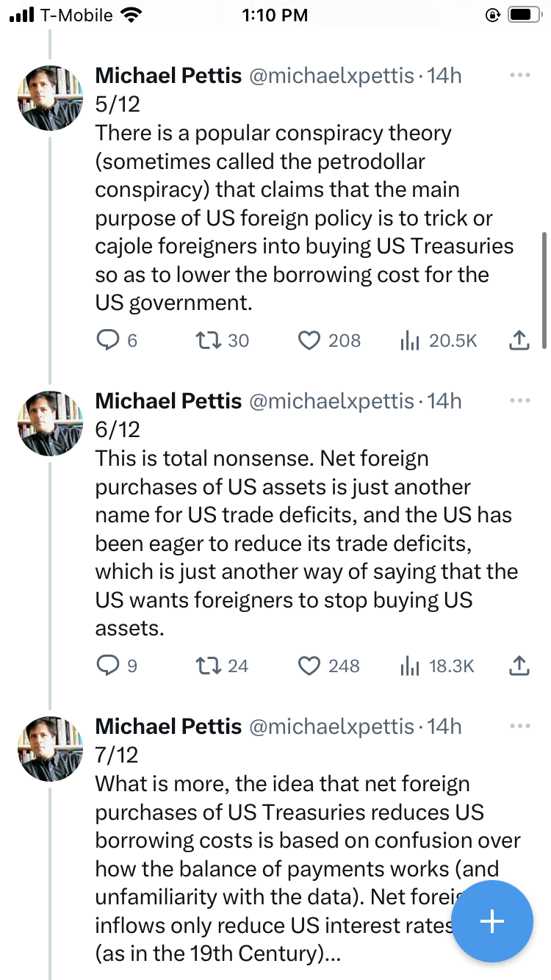The height and width of the screenshot is (980, 551).
Task: View analytics for the 6/12 tweet
Action: tap(410, 666)
